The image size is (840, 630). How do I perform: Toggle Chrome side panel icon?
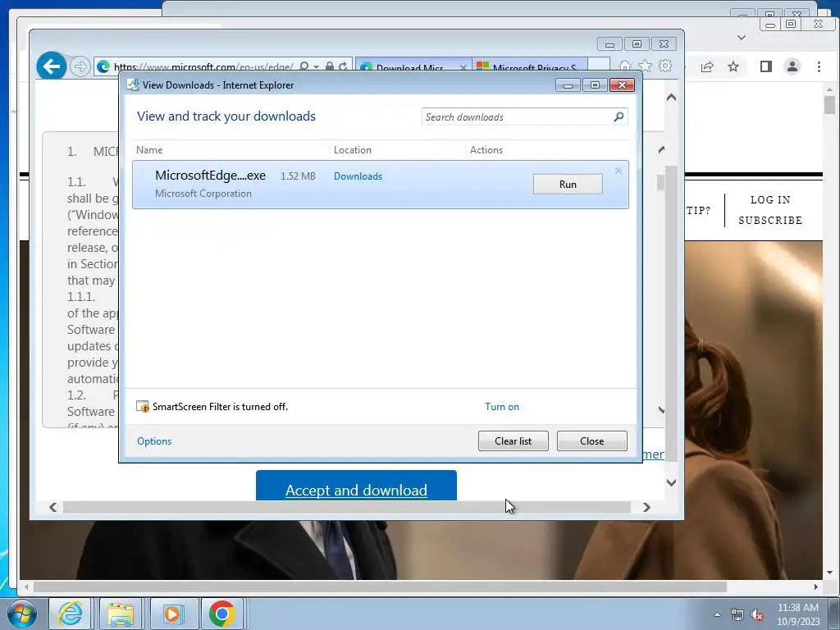click(x=765, y=66)
